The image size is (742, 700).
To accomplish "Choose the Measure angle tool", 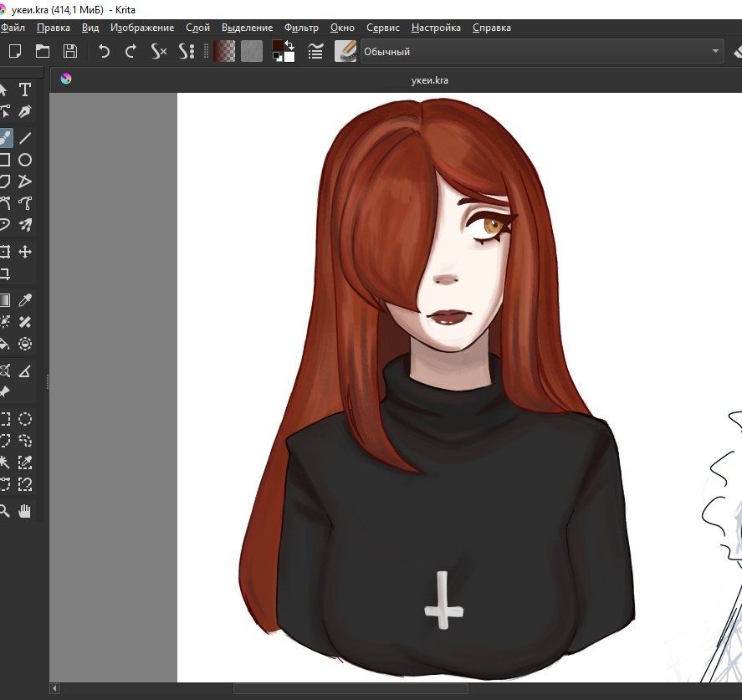I will tap(25, 370).
